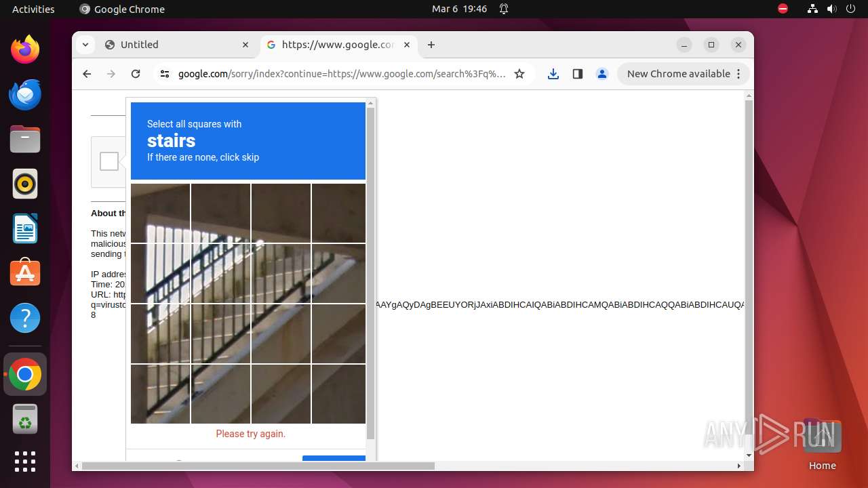Open Ubuntu Software store

(x=25, y=273)
